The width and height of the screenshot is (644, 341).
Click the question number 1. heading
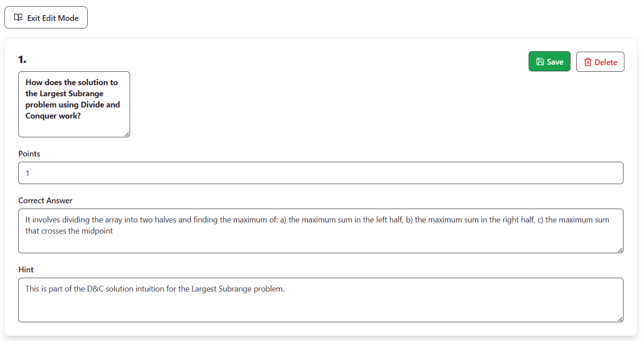click(x=22, y=59)
